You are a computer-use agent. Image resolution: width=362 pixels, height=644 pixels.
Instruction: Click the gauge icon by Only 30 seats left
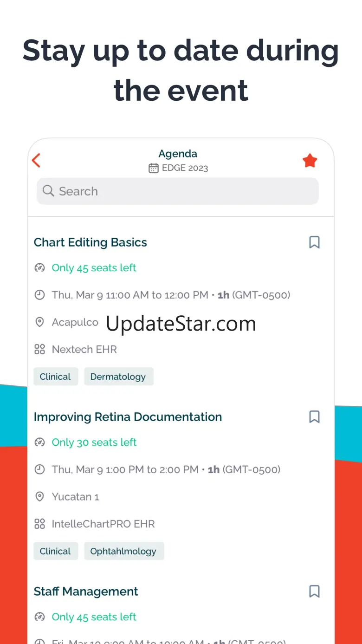click(x=40, y=442)
